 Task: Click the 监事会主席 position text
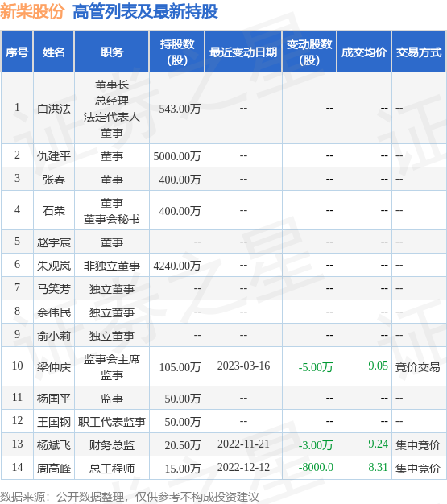[x=112, y=359]
